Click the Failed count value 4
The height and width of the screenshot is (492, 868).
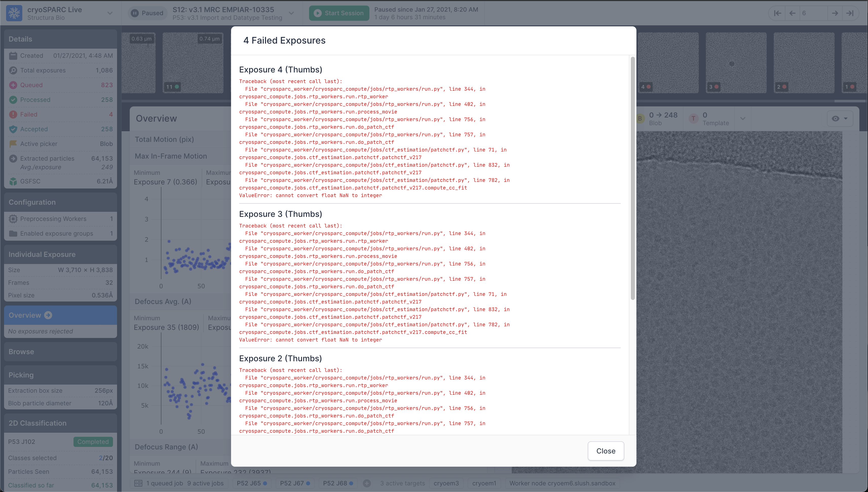point(111,115)
